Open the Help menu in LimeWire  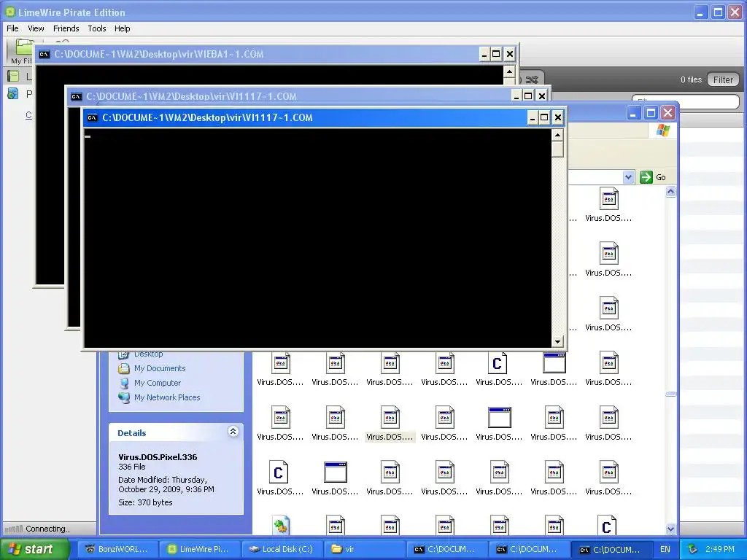(122, 28)
